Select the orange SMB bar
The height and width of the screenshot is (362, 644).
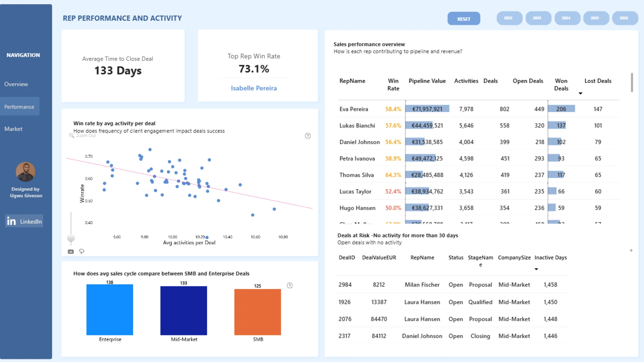[258, 312]
